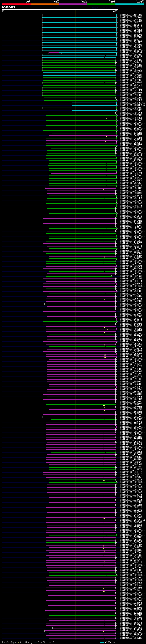This screenshot has height=644, width=146.
Task: Click the =100char. scale legend
Action: click(108, 642)
